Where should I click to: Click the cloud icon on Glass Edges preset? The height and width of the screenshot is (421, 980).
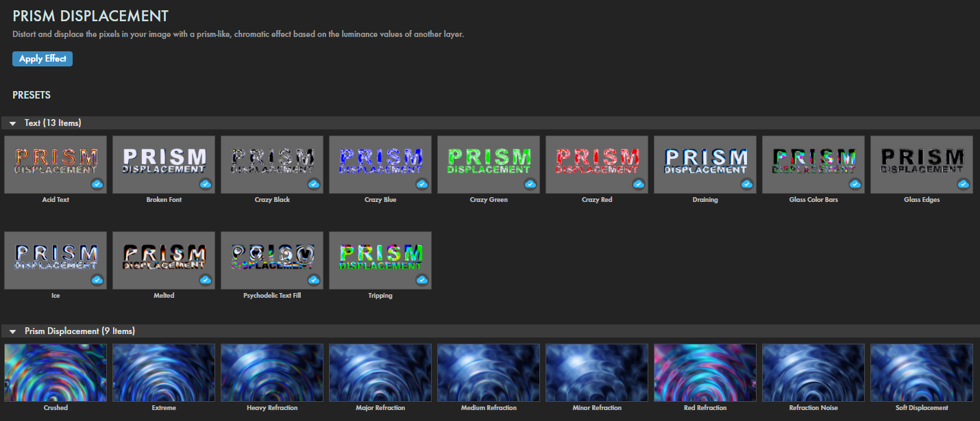coord(964,184)
